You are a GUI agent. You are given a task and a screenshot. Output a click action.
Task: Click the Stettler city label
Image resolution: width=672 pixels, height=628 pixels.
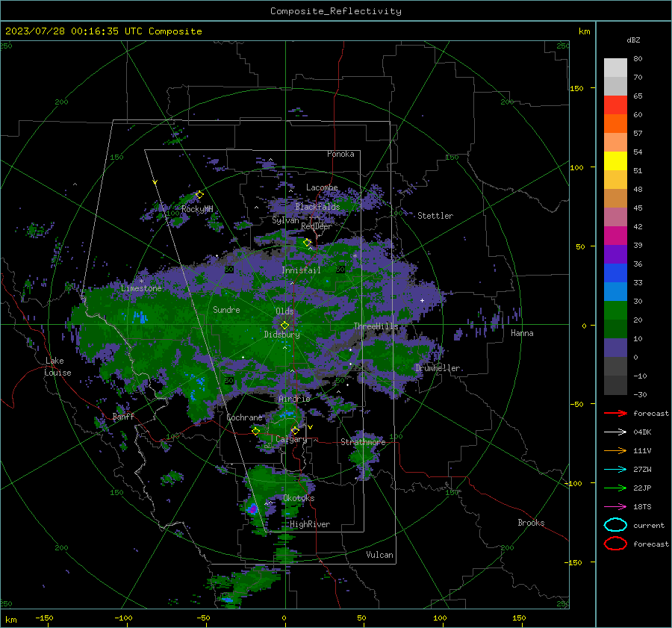pyautogui.click(x=435, y=216)
